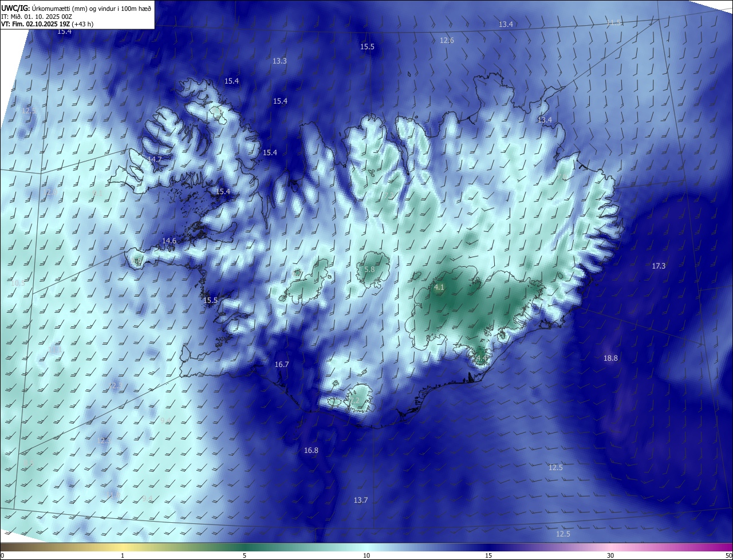Click the 5.8 value on the central glacier

click(369, 269)
